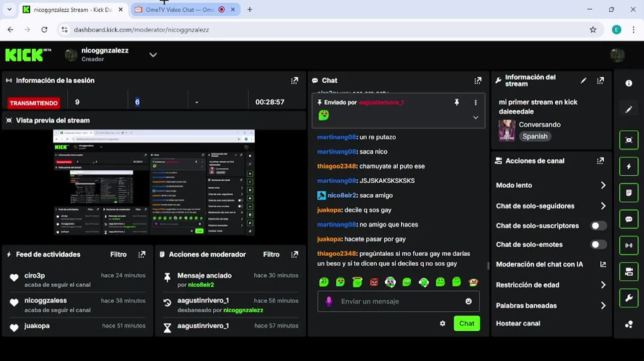Click the Conversando category thumbnail image
Image resolution: width=644 pixels, height=361 pixels.
(x=507, y=130)
